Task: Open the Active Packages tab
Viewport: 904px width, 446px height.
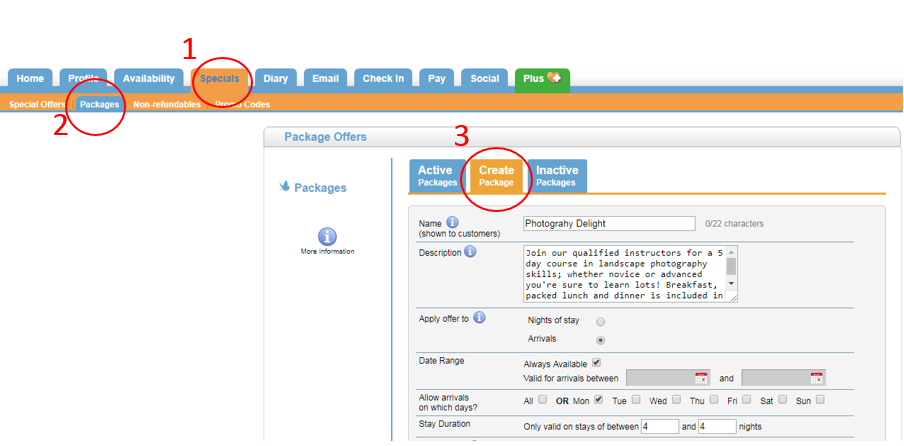Action: (x=437, y=176)
